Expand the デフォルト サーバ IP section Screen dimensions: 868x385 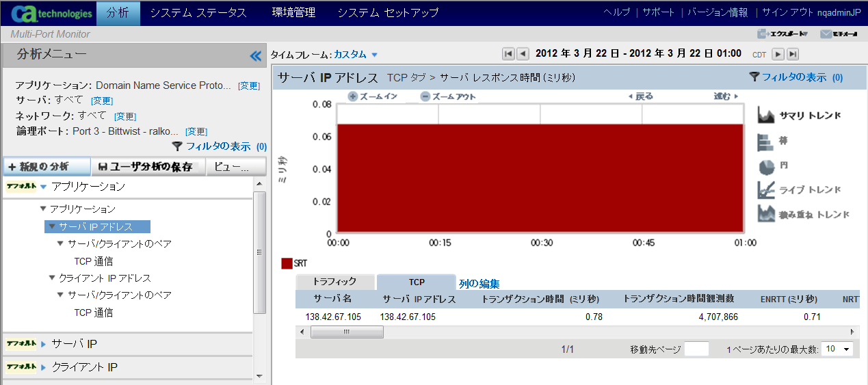click(x=44, y=344)
